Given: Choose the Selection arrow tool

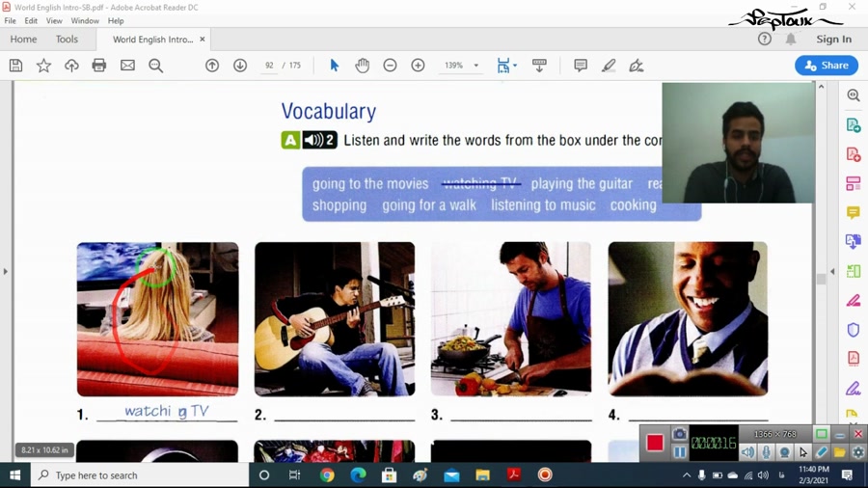Looking at the screenshot, I should pyautogui.click(x=334, y=66).
